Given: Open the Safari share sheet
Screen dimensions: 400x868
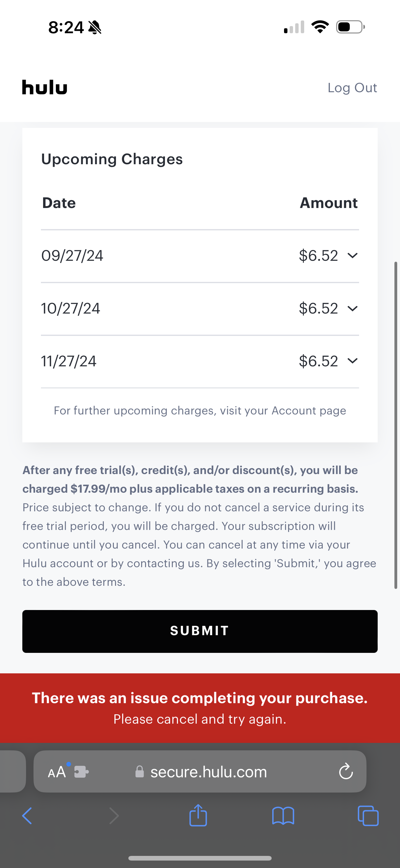Looking at the screenshot, I should pyautogui.click(x=198, y=815).
